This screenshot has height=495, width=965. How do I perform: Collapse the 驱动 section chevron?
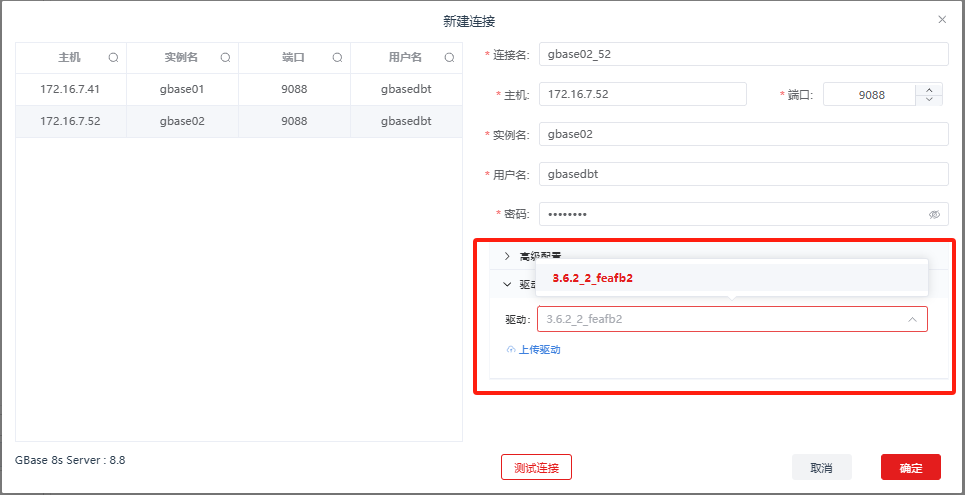507,284
